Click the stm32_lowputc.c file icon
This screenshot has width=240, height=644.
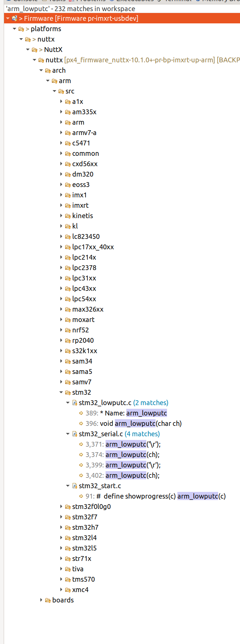[x=74, y=402]
